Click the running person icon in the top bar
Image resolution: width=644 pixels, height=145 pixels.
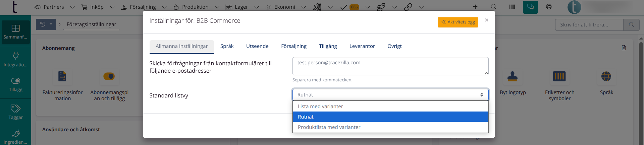[317, 7]
